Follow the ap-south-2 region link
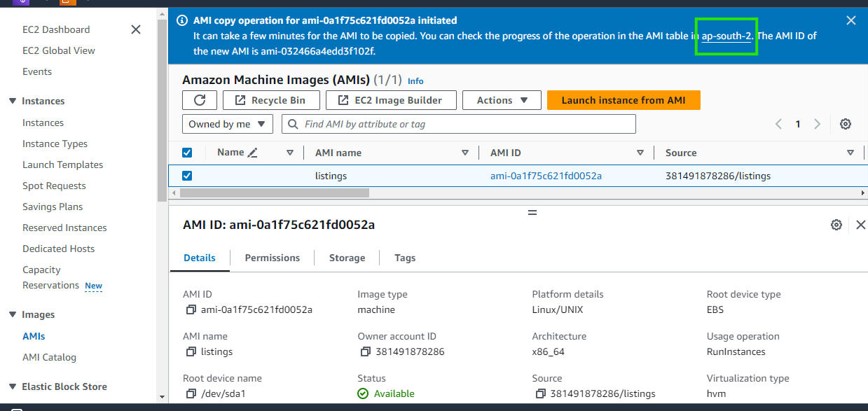This screenshot has height=411, width=868. point(726,36)
